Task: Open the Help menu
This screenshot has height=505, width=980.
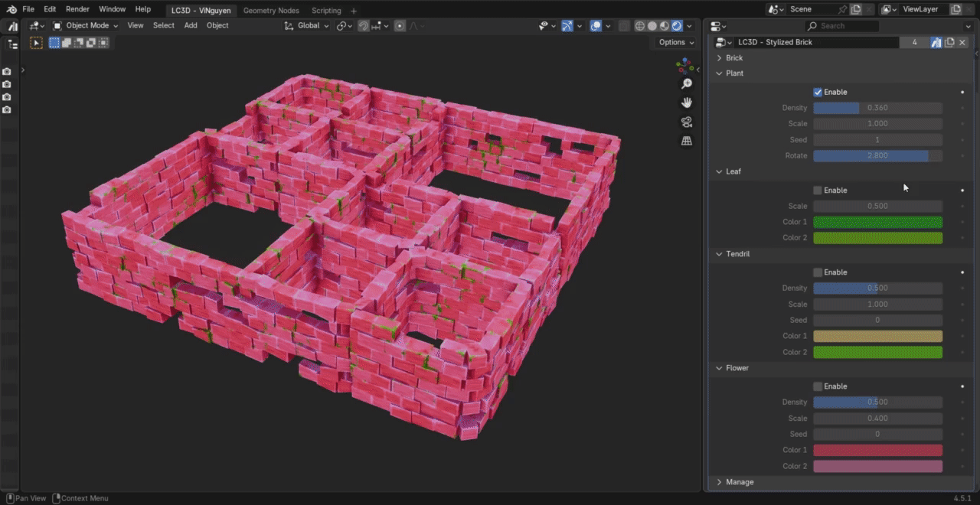Action: 143,9
